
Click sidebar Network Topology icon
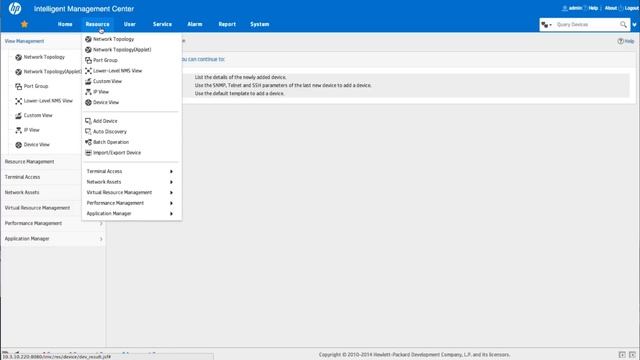(18, 58)
